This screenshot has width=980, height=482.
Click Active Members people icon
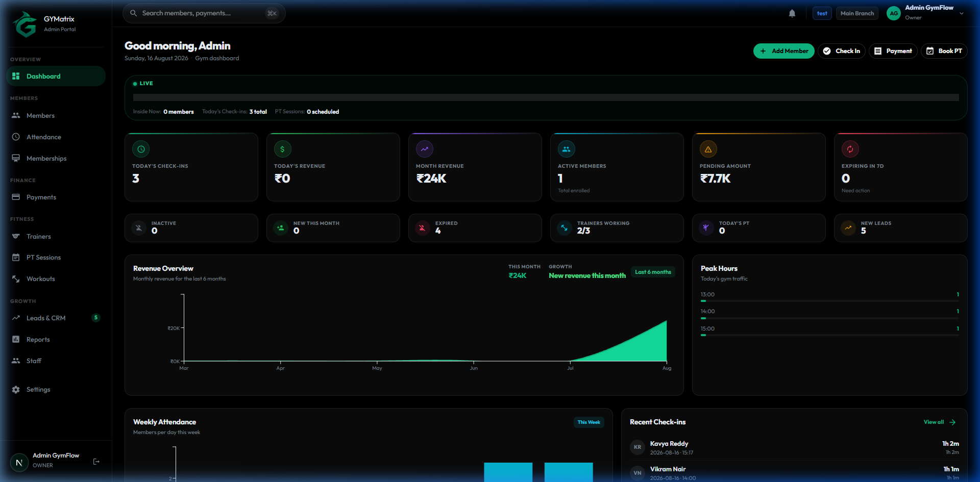(567, 149)
